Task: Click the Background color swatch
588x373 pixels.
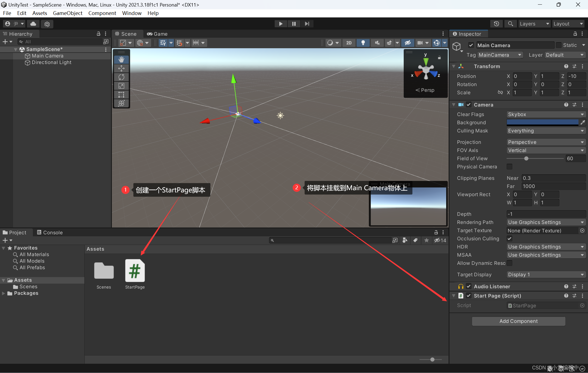Action: 543,123
